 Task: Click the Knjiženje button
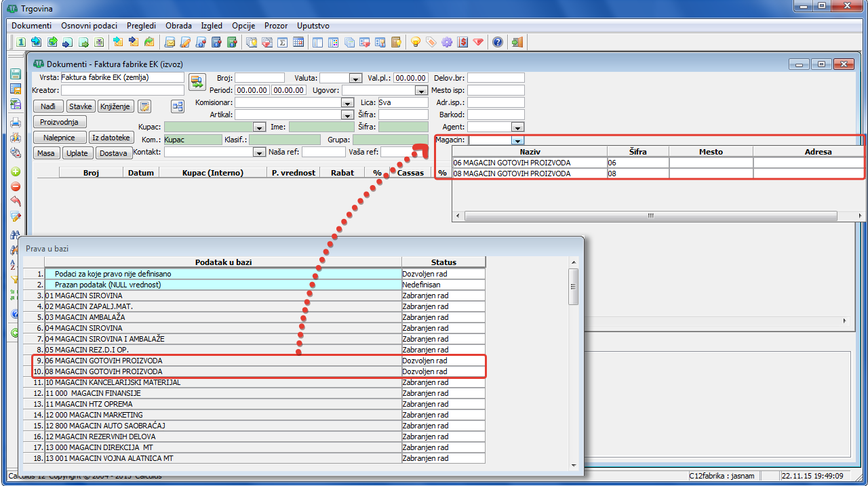(x=116, y=106)
